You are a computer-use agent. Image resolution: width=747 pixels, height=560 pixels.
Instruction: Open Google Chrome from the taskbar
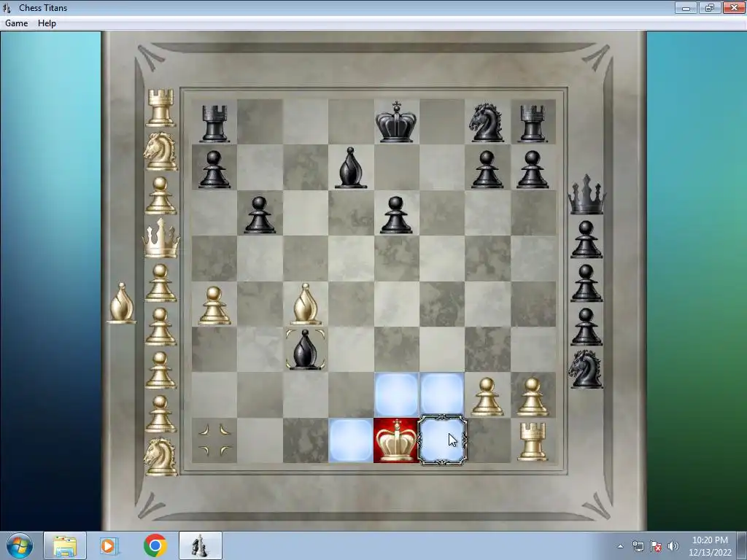click(155, 545)
